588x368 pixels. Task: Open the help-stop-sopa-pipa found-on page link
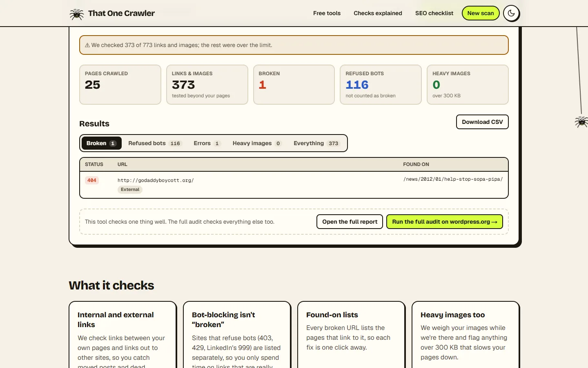(453, 179)
